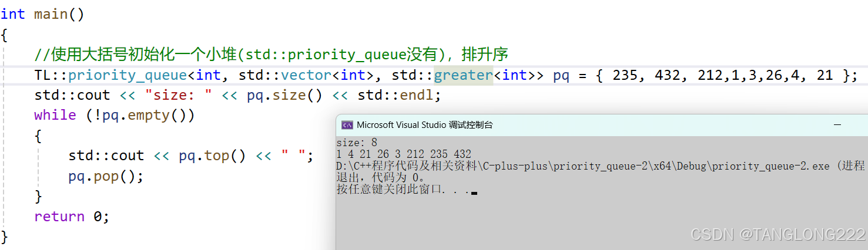
Task: Minimize the Visual Studio debug console
Action: 837,125
